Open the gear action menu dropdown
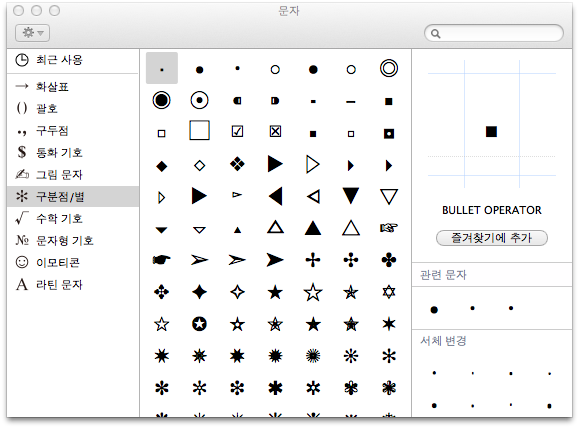This screenshot has width=579, height=428. tap(32, 33)
